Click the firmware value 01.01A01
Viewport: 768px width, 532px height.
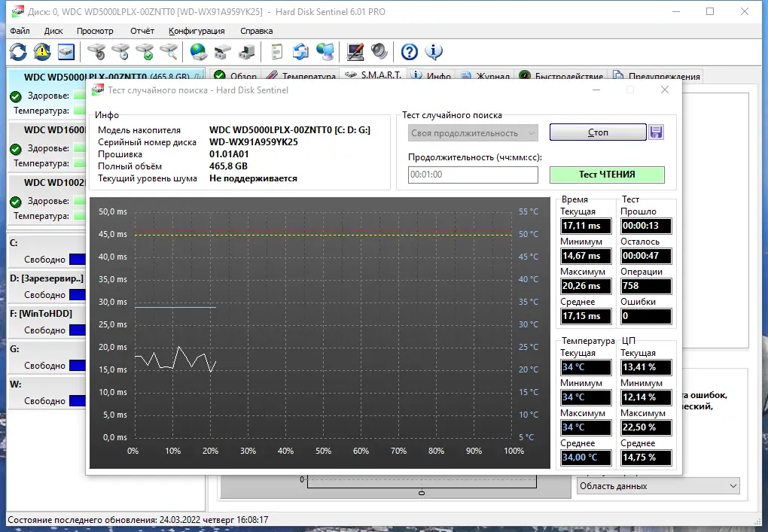(229, 154)
